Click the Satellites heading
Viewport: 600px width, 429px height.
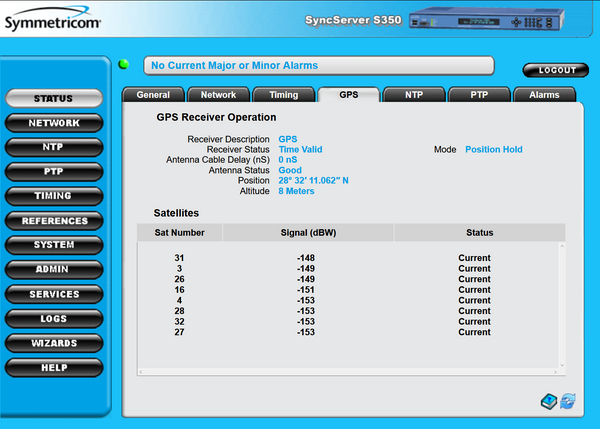coord(176,213)
